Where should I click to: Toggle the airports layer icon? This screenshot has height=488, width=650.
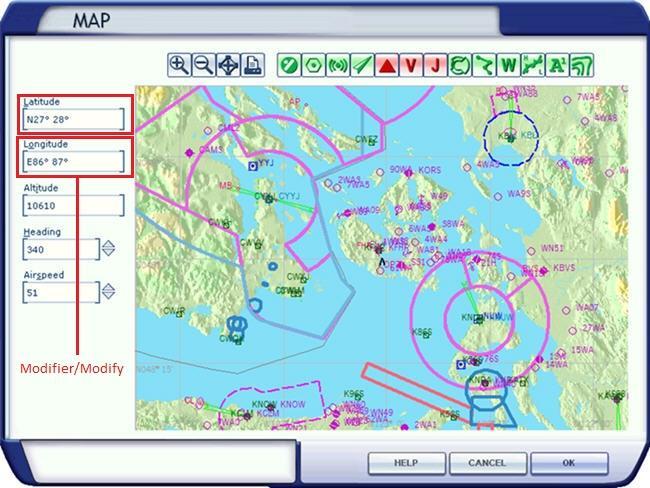coord(290,65)
